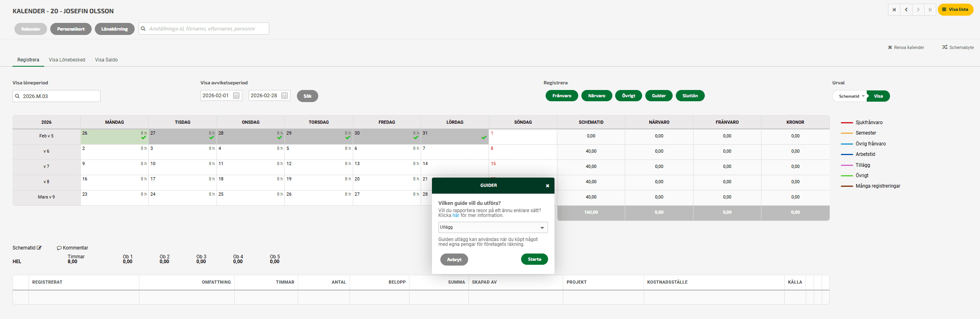
Task: Open the Kommentar speech bubble
Action: pyautogui.click(x=59, y=248)
